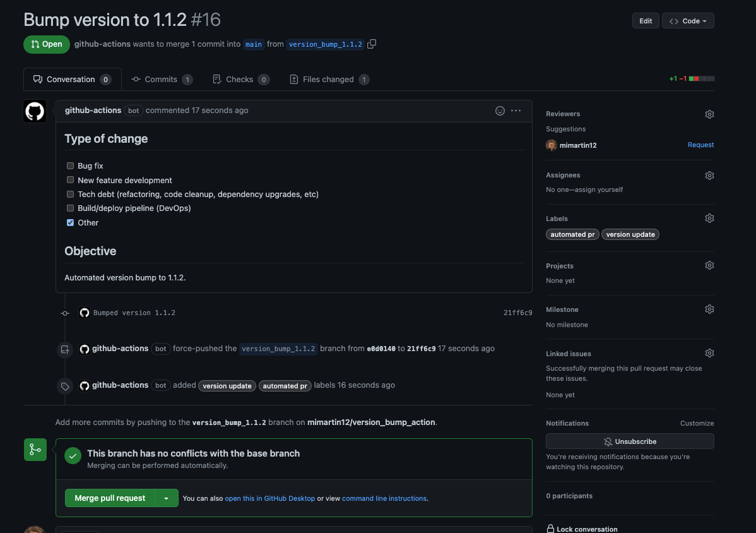Open Linked issues settings gear

[x=709, y=354]
